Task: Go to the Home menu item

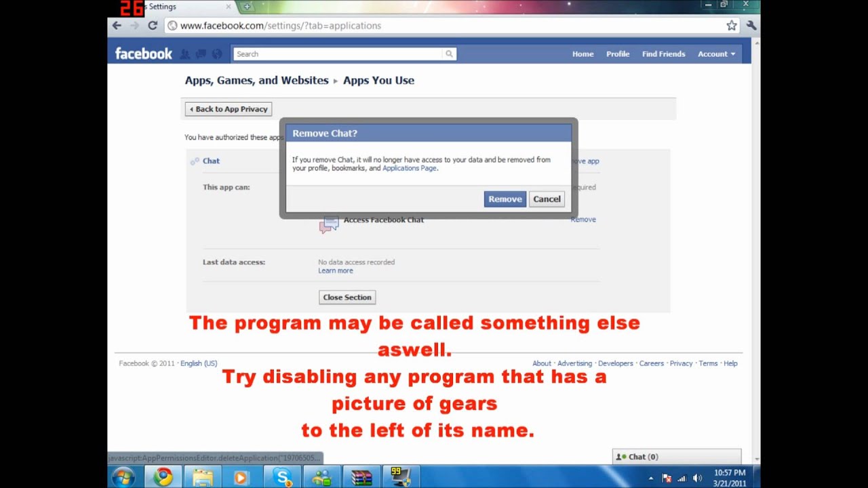Action: (x=583, y=54)
